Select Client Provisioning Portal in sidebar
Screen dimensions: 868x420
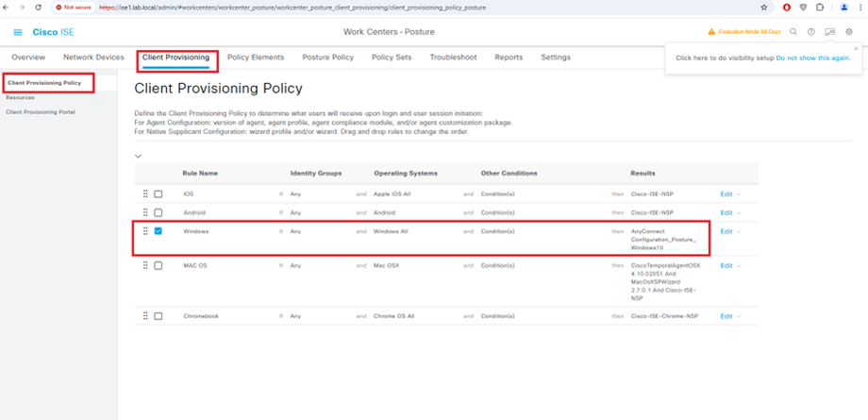[41, 111]
